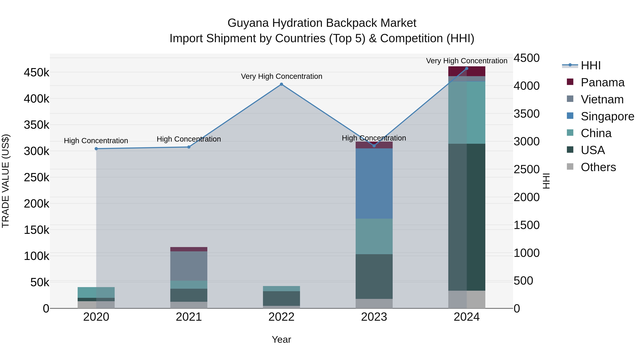644x362 pixels.
Task: Toggle the Panama legend entry
Action: pos(596,82)
